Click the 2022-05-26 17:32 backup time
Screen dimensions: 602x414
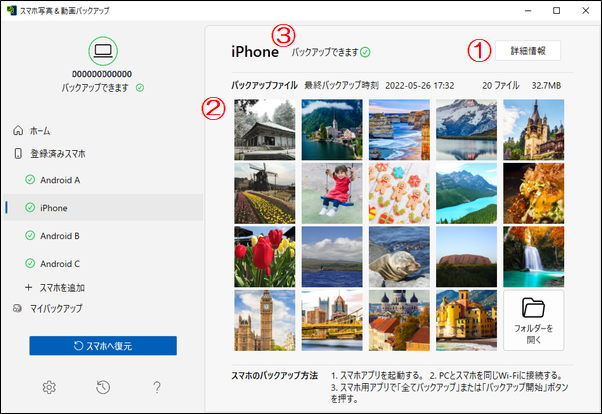pos(420,86)
